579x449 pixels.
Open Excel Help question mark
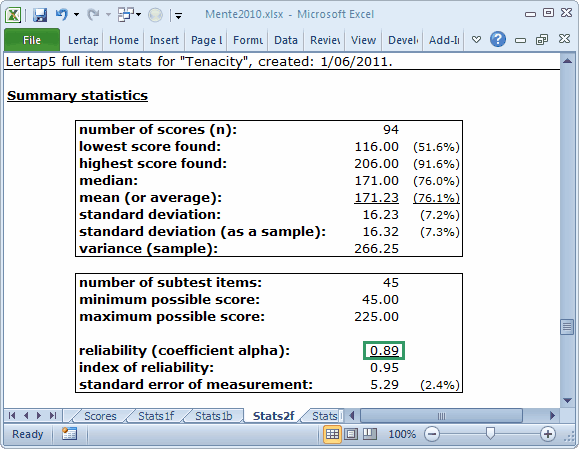(498, 39)
